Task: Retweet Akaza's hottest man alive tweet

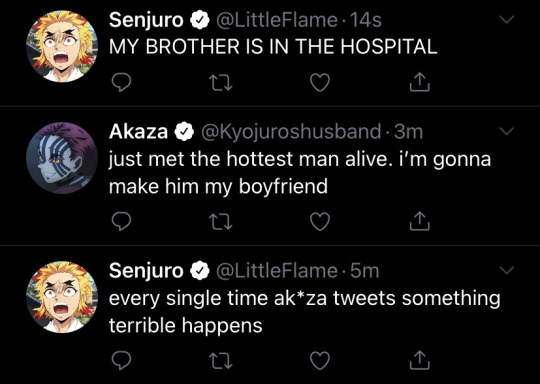Action: click(221, 222)
